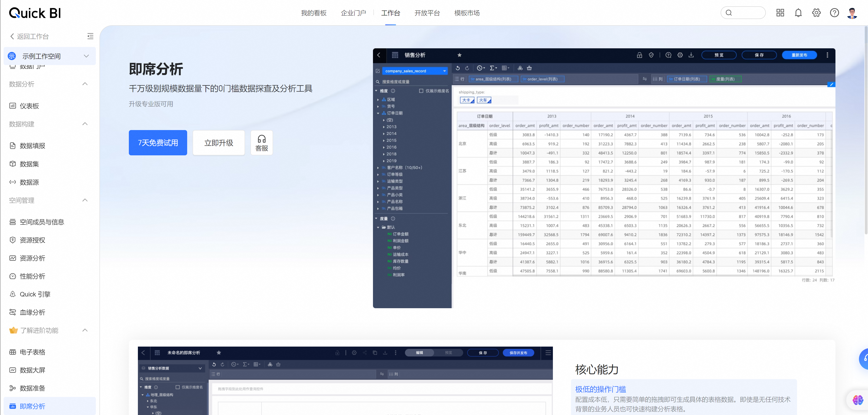
Task: Collapse sidebar with menu fold icon
Action: pos(90,36)
